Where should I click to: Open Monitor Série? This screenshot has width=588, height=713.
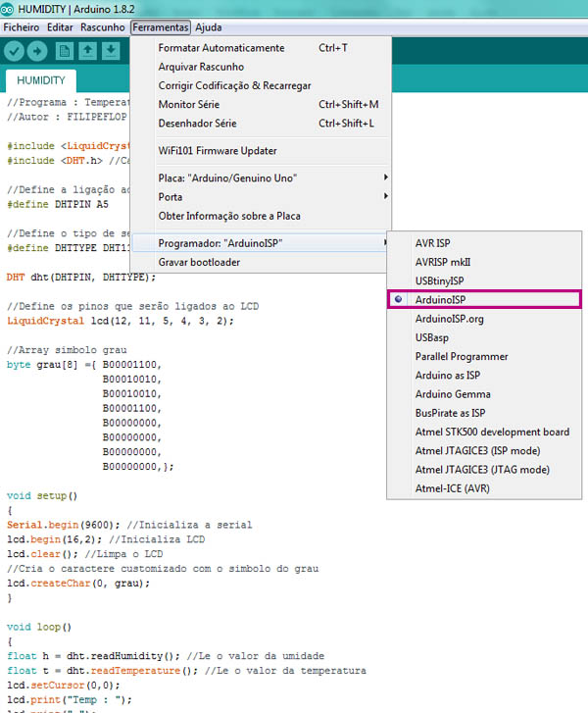tap(261, 105)
